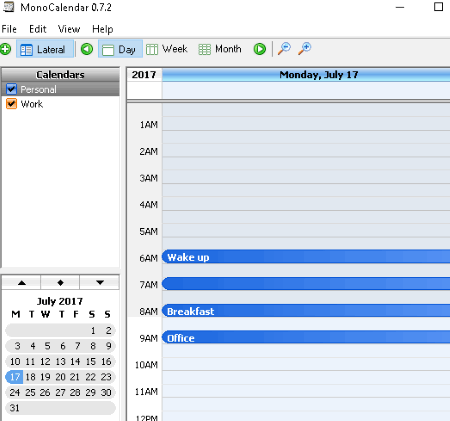This screenshot has height=421, width=450.
Task: Click the green add new event icon
Action: pos(5,49)
